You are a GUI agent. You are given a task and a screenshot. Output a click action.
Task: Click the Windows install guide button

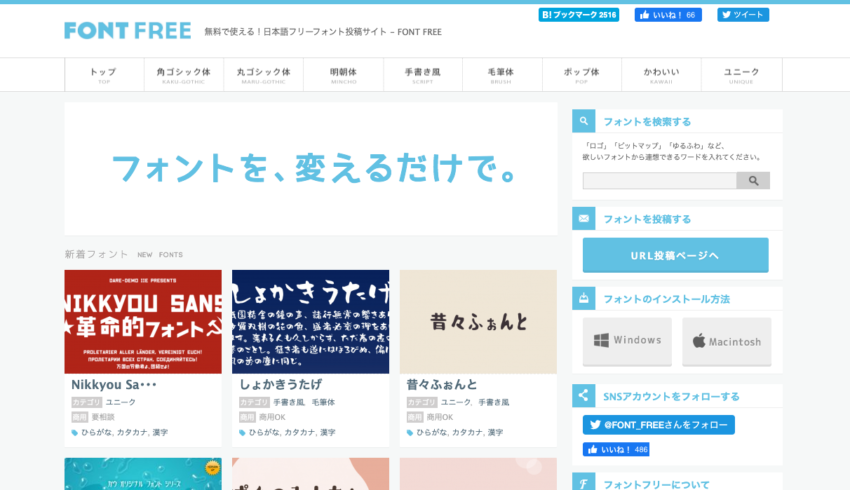(627, 341)
